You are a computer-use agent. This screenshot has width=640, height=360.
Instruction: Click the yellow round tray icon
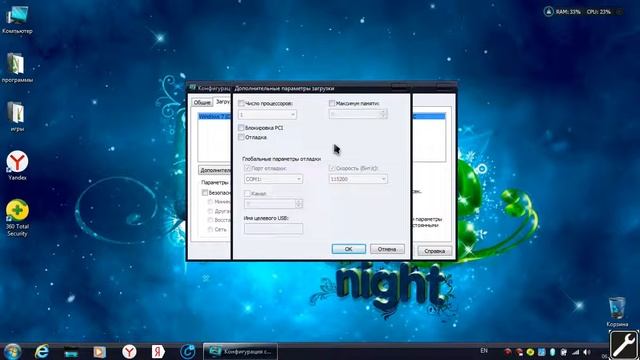point(530,352)
